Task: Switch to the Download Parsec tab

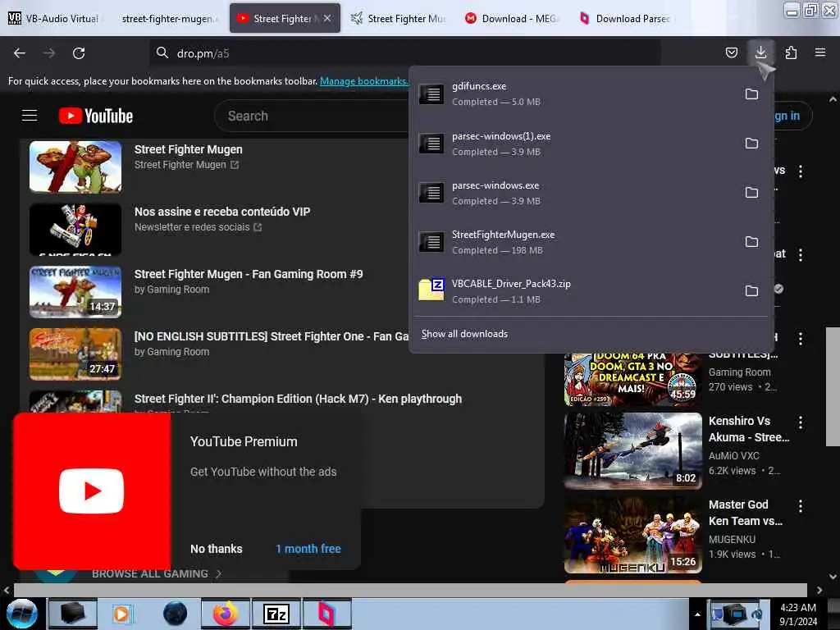Action: [626, 18]
